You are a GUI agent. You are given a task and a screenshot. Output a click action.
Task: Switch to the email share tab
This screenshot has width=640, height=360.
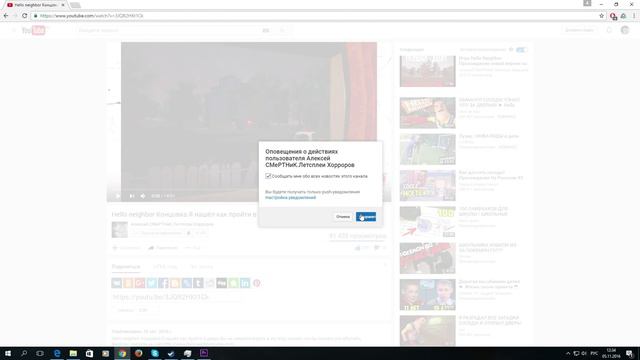(201, 267)
